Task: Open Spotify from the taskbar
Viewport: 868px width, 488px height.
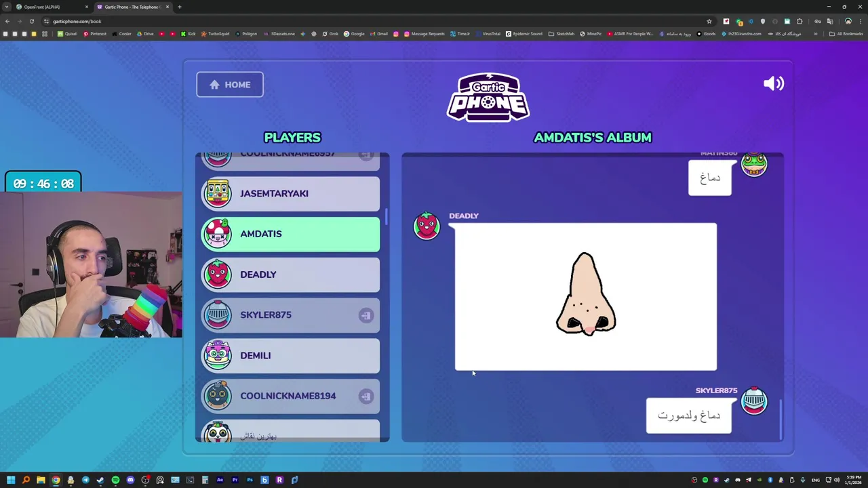Action: click(x=115, y=480)
